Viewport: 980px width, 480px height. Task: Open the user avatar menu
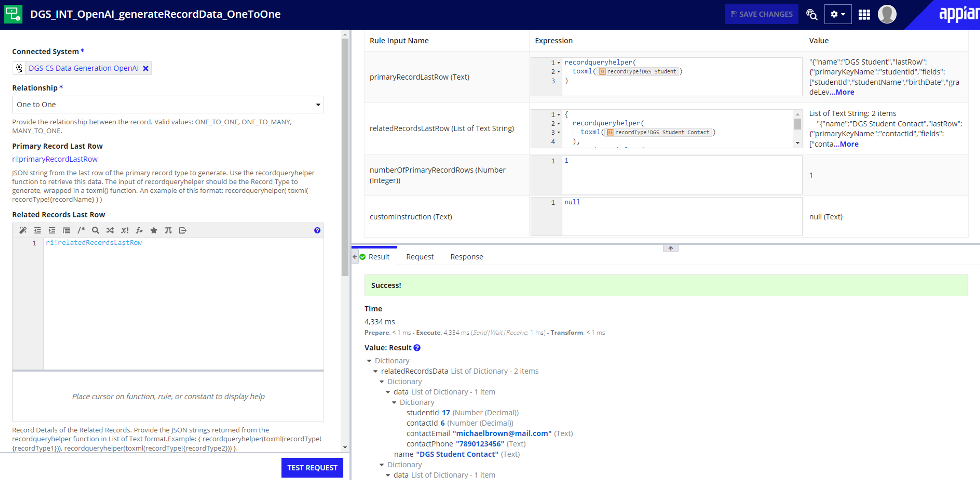[x=887, y=14]
